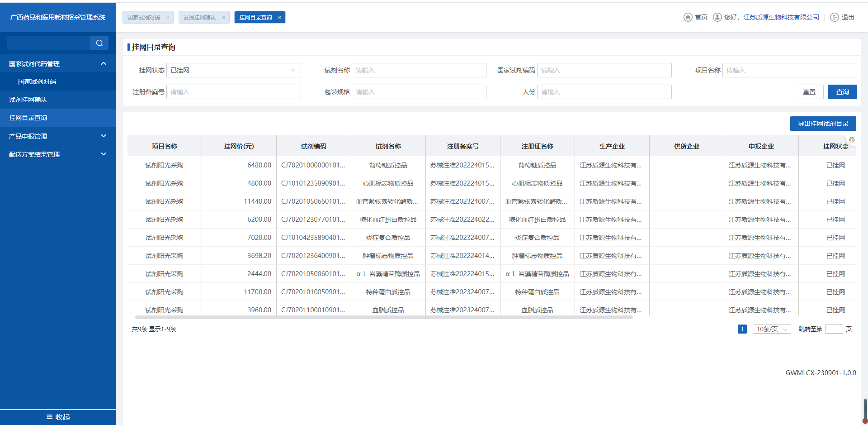The width and height of the screenshot is (868, 425).
Task: Switch to the 试剂挂网确认 tab
Action: (x=199, y=17)
